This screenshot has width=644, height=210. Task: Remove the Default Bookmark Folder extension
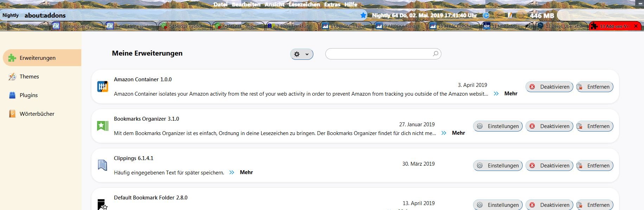click(594, 205)
